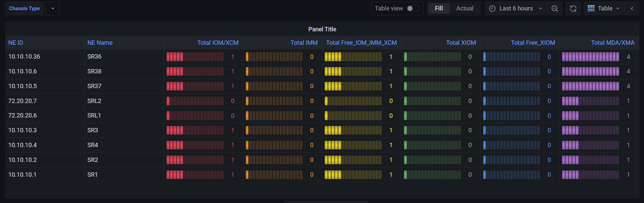Image resolution: width=644 pixels, height=203 pixels.
Task: Click the Chassis Type label
Action: point(24,8)
